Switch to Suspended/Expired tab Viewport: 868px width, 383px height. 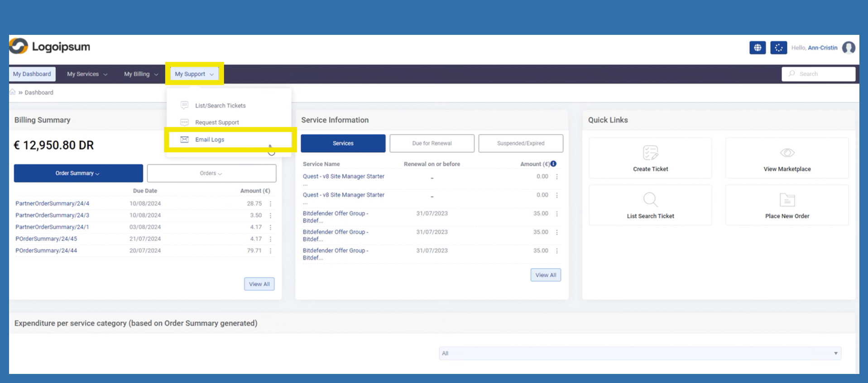520,144
